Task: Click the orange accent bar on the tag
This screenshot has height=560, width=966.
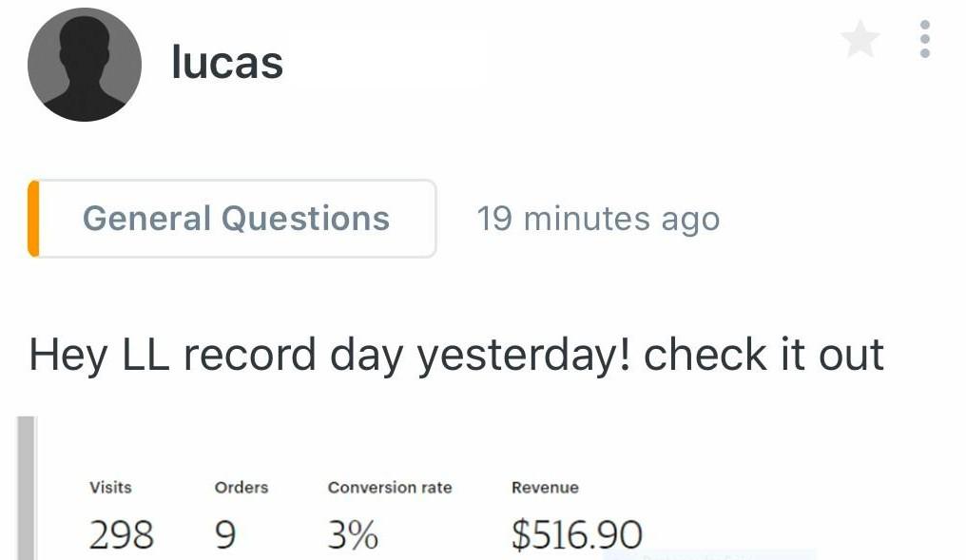Action: (34, 219)
